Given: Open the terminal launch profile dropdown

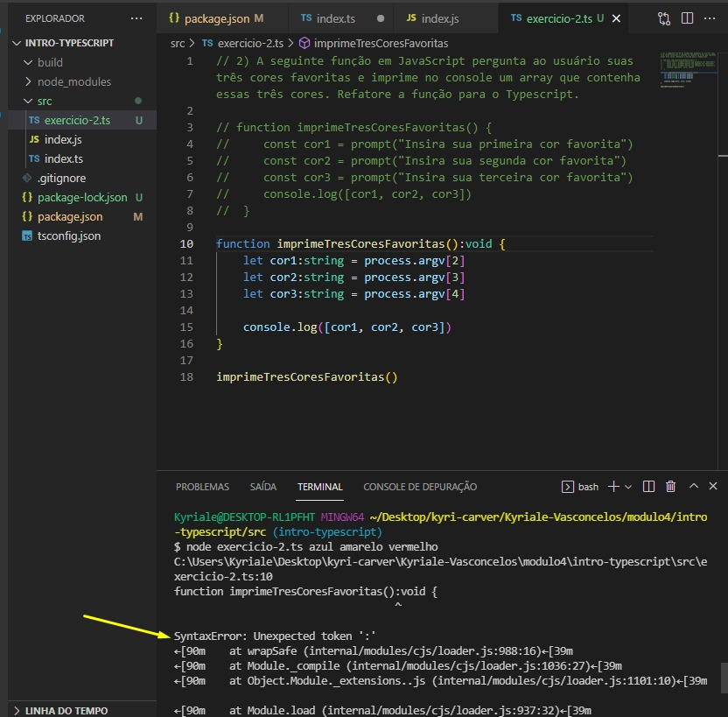Looking at the screenshot, I should pyautogui.click(x=629, y=487).
